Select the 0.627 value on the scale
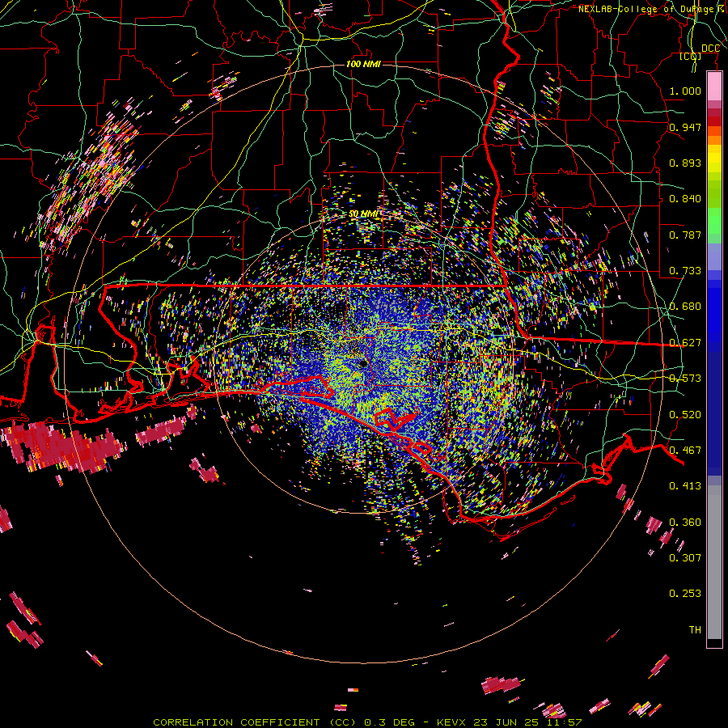The image size is (728, 728). pyautogui.click(x=685, y=343)
